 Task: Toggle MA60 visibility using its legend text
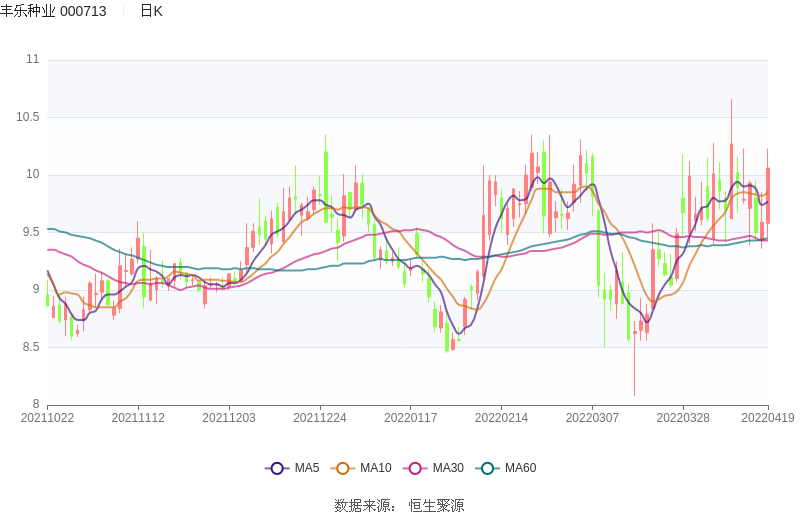[520, 468]
